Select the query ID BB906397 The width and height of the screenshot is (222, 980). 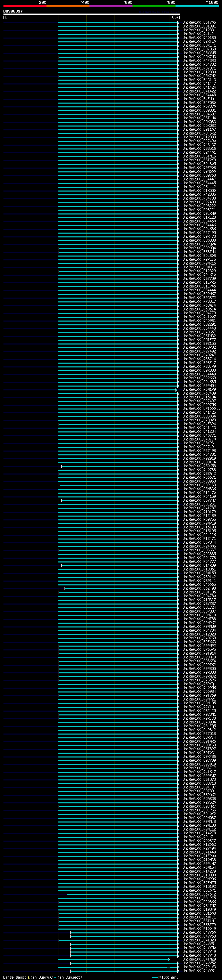click(13, 11)
